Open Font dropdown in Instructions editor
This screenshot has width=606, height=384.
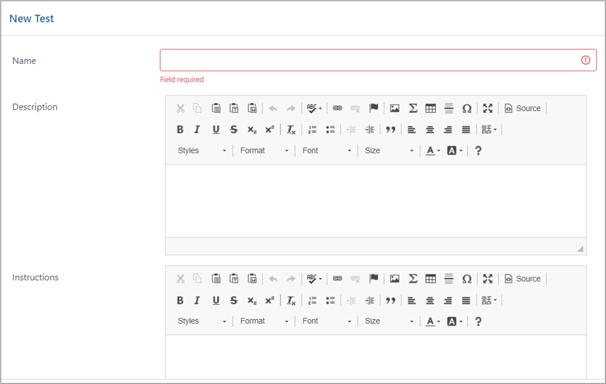pos(327,321)
